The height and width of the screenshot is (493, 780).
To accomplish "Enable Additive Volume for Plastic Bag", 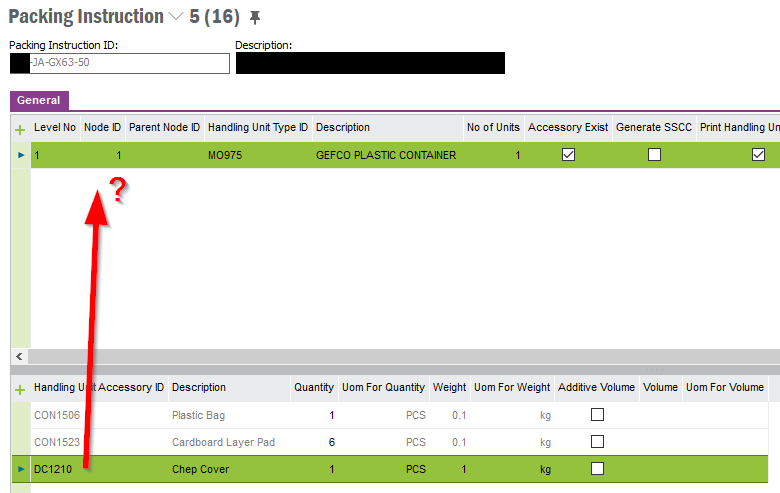I will [597, 414].
